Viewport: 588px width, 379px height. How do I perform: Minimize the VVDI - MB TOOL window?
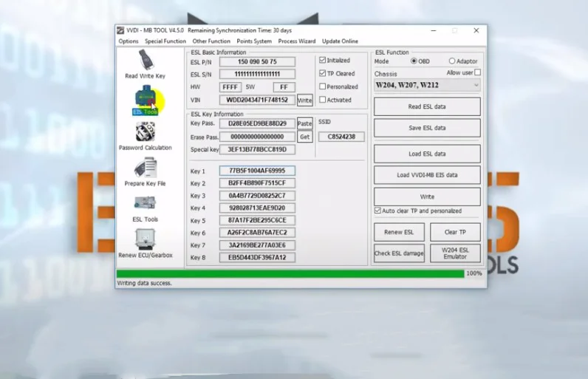(434, 30)
